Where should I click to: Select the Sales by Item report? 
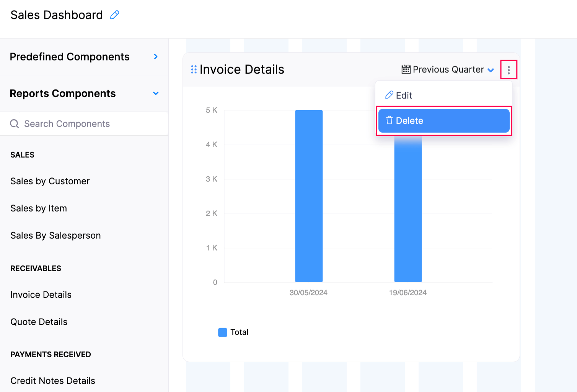[x=39, y=208]
